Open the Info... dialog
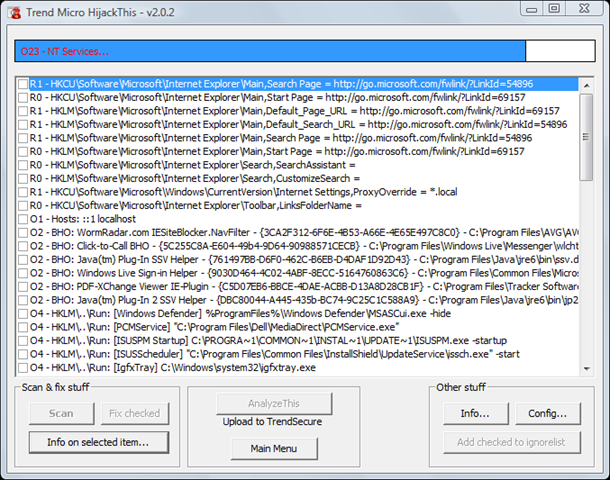Viewport: 610px width, 480px height. (475, 413)
